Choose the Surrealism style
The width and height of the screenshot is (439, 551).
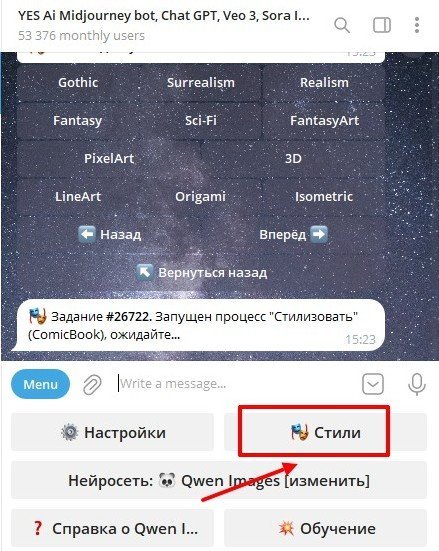(x=201, y=83)
